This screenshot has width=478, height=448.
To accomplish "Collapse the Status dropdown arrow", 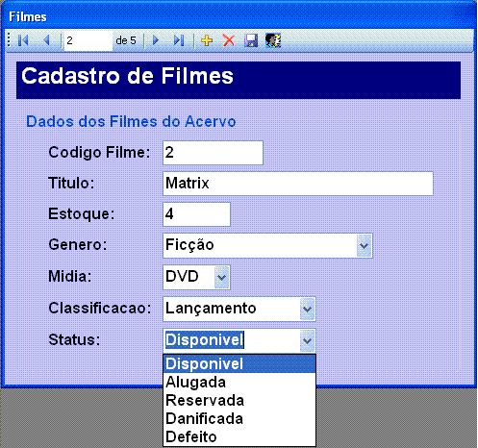I will tap(307, 340).
